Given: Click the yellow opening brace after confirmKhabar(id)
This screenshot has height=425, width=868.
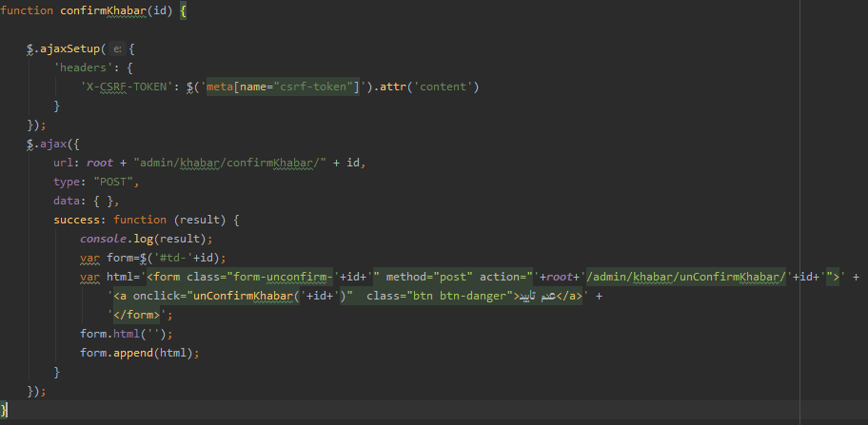Looking at the screenshot, I should tap(184, 11).
